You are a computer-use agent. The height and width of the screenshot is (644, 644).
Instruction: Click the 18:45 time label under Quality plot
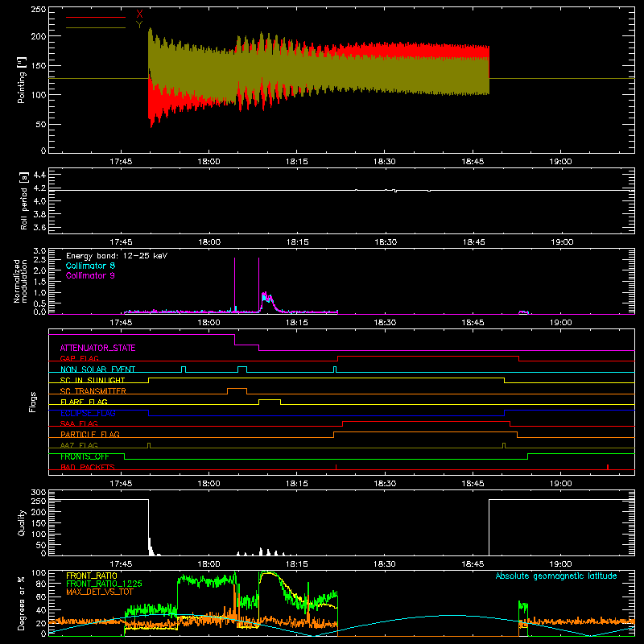click(473, 564)
